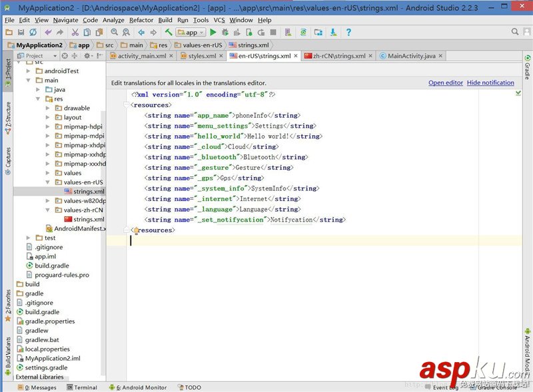The image size is (533, 392).
Task: Collapse the values-en-rUS folder
Action: tap(49, 182)
